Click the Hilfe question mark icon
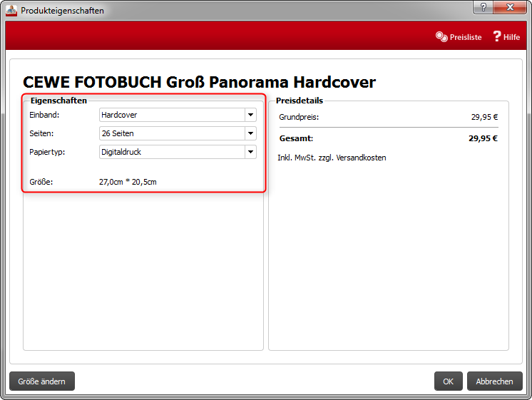532x400 pixels. pos(497,36)
